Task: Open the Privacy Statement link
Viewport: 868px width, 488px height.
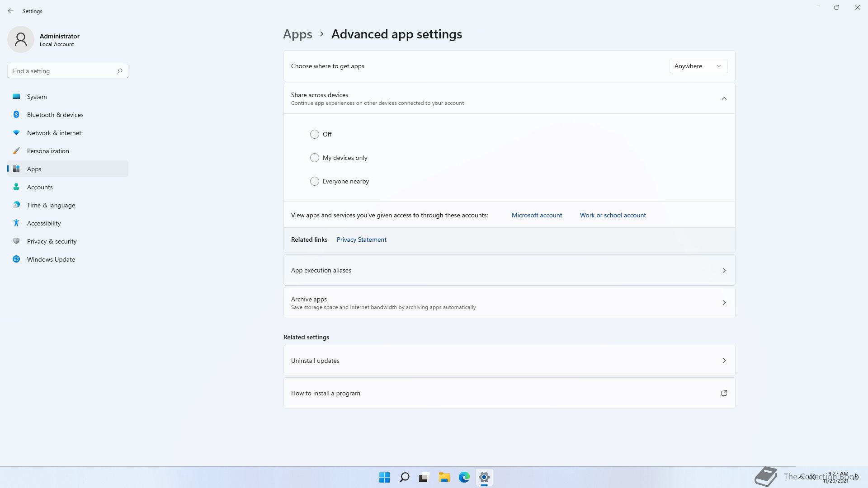Action: pyautogui.click(x=361, y=239)
